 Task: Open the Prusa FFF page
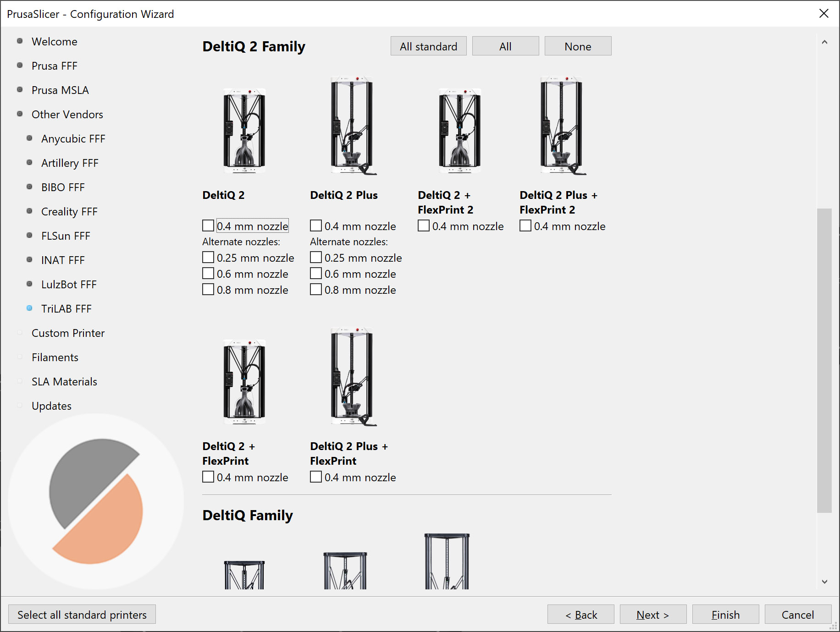tap(55, 66)
